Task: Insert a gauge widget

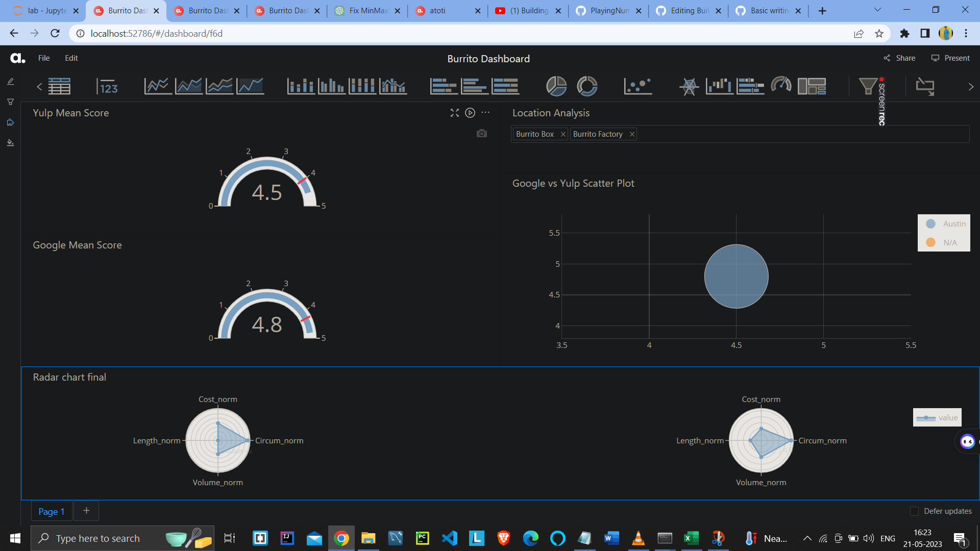Action: pyautogui.click(x=781, y=86)
